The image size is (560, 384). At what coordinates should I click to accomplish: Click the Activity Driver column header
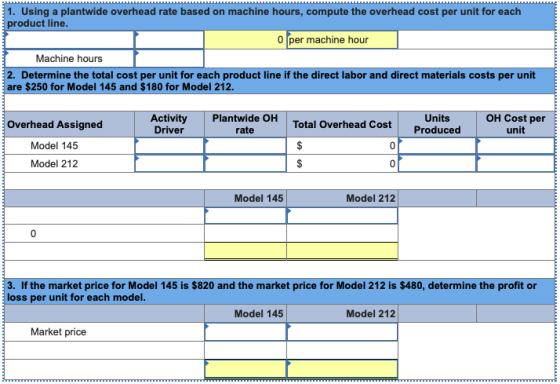[169, 124]
